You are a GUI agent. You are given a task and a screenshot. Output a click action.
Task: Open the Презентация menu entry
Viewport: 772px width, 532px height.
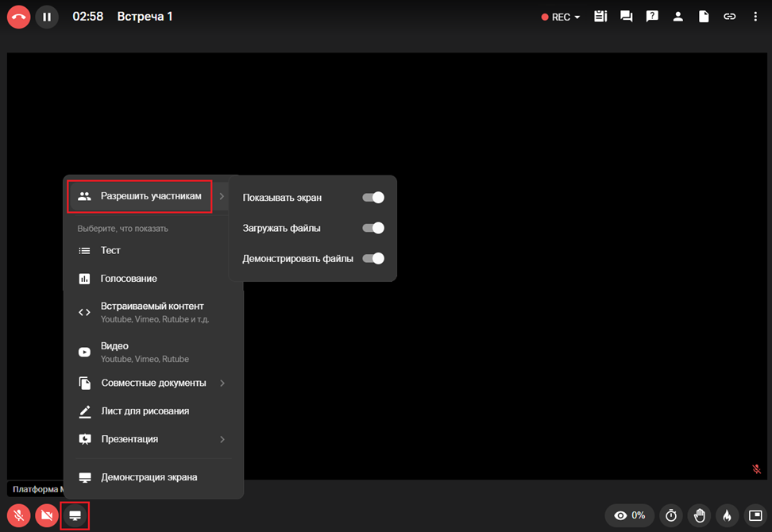point(153,439)
